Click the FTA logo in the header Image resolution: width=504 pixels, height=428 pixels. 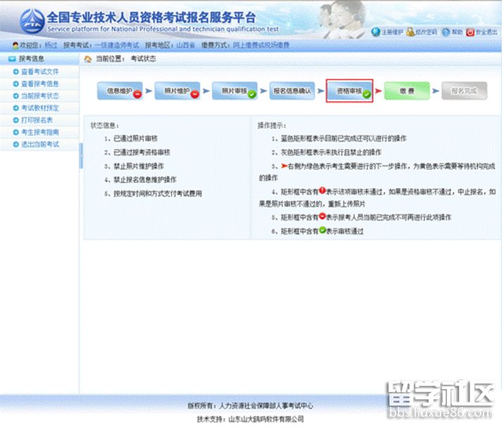(x=30, y=21)
